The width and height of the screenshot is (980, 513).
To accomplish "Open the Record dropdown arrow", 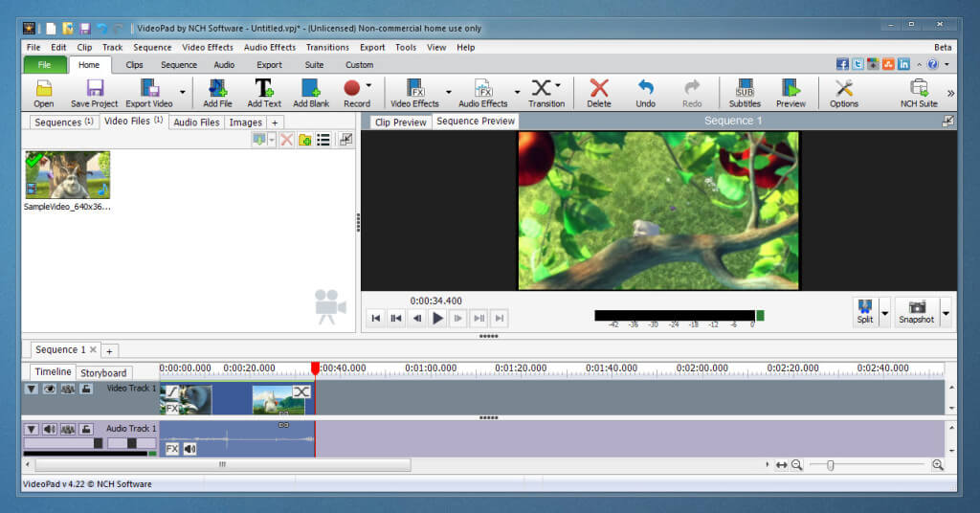I will tap(368, 86).
